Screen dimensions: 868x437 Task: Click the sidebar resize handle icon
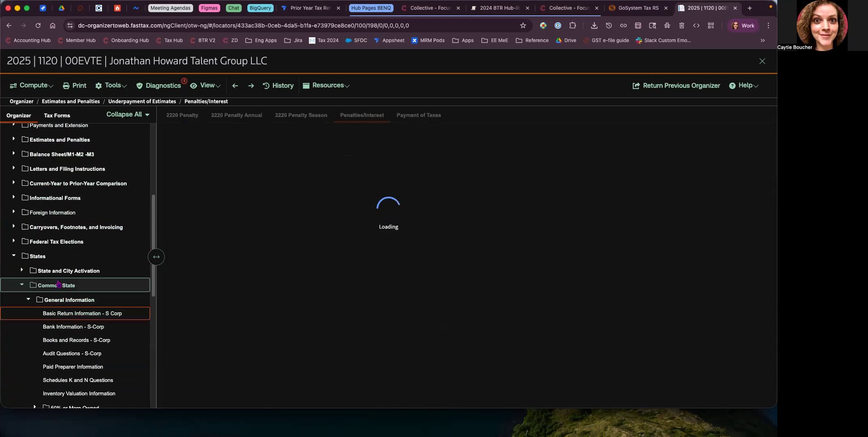(156, 257)
